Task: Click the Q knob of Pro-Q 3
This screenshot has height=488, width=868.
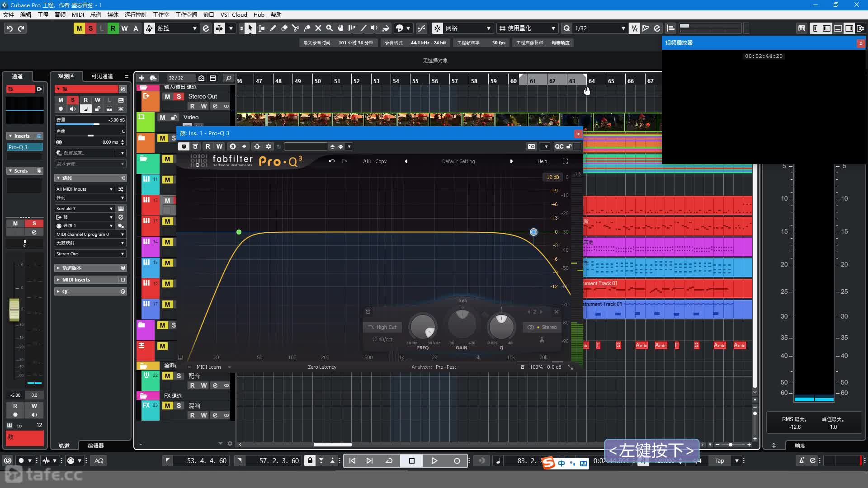Action: (x=501, y=326)
